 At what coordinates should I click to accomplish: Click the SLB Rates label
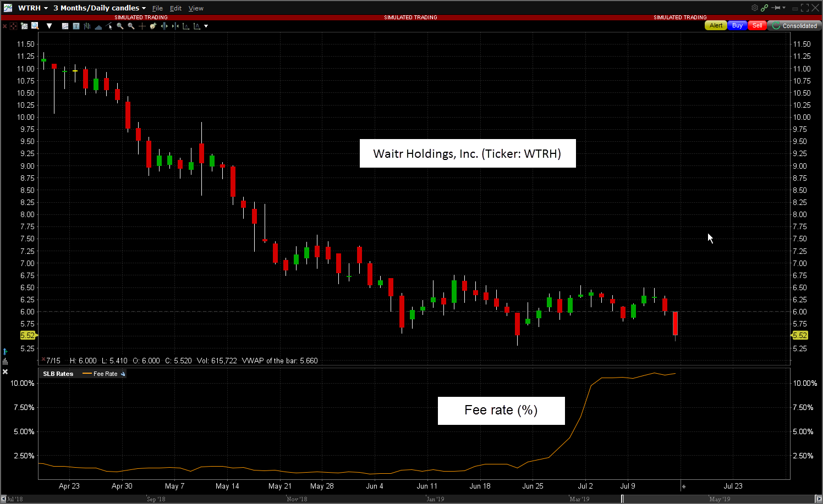[58, 374]
